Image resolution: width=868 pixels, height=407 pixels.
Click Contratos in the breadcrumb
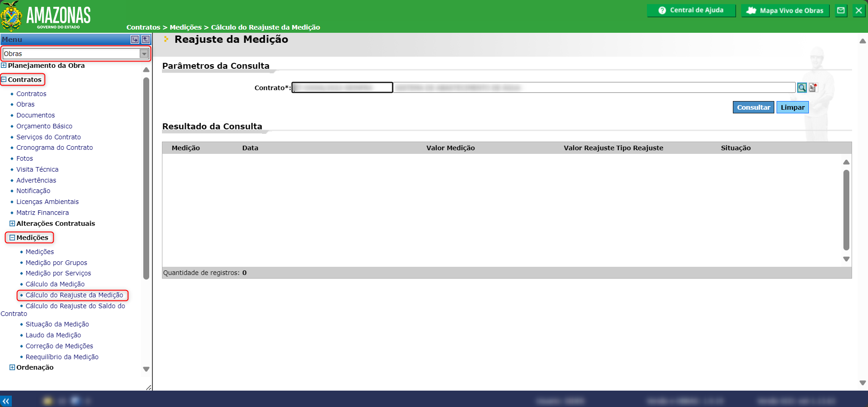click(x=143, y=27)
